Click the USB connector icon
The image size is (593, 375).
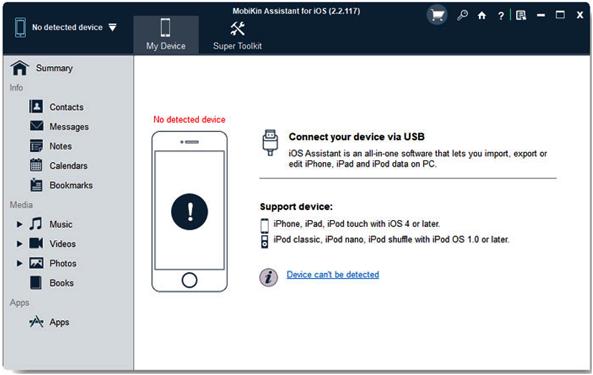coord(270,143)
